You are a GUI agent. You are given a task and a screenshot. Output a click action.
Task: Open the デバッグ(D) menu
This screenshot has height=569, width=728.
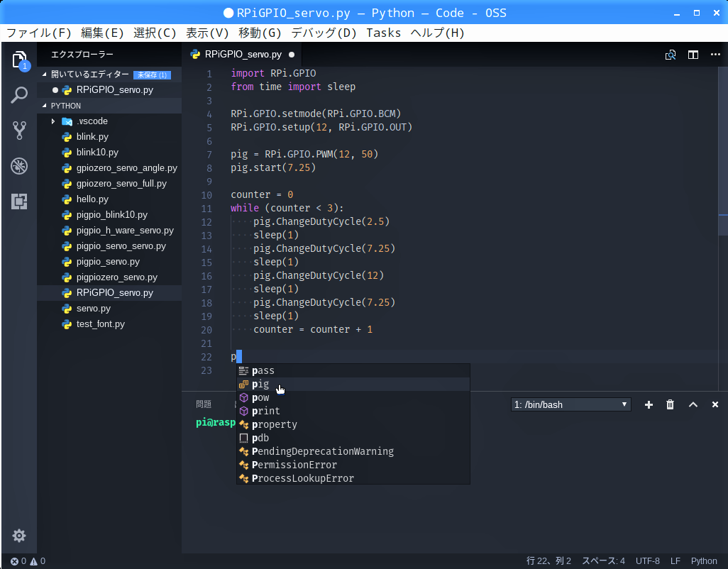323,33
